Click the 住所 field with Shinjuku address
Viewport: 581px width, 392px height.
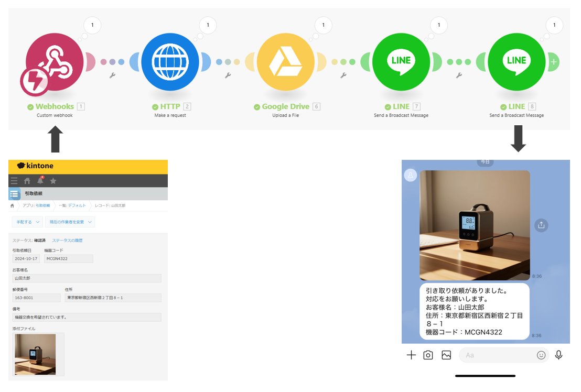(x=113, y=298)
